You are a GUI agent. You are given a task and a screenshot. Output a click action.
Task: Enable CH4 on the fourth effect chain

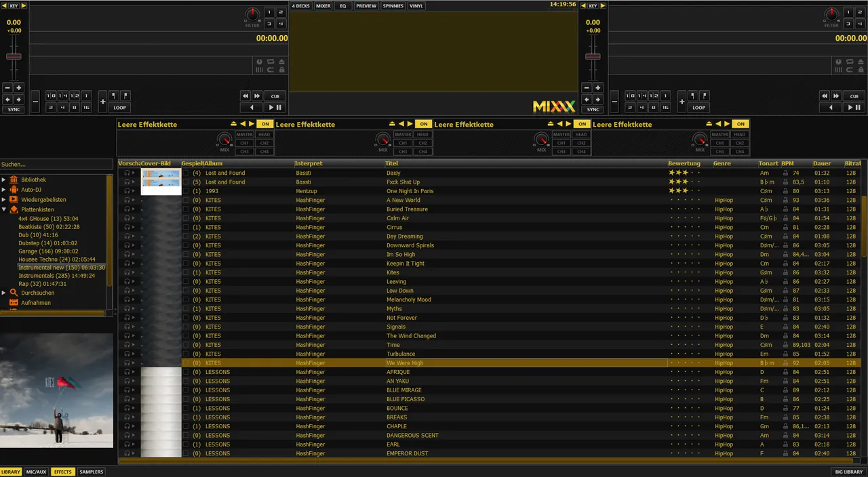pyautogui.click(x=740, y=152)
